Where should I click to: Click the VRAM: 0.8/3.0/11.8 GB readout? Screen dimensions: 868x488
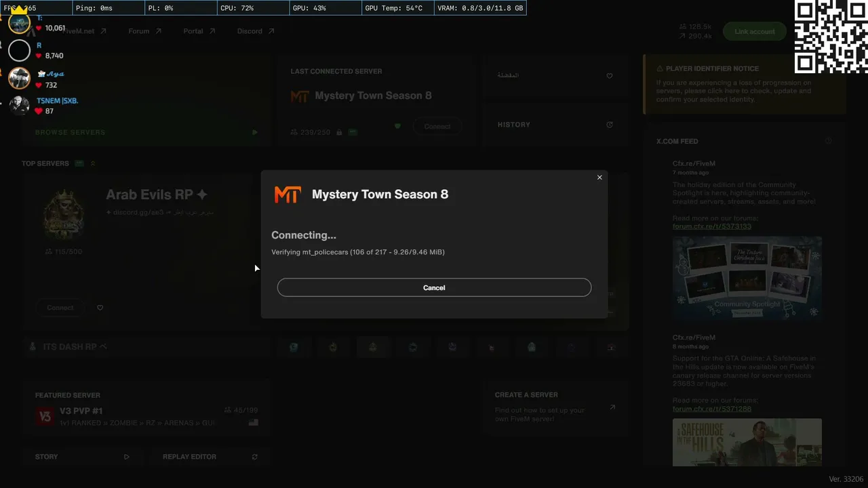pyautogui.click(x=480, y=8)
